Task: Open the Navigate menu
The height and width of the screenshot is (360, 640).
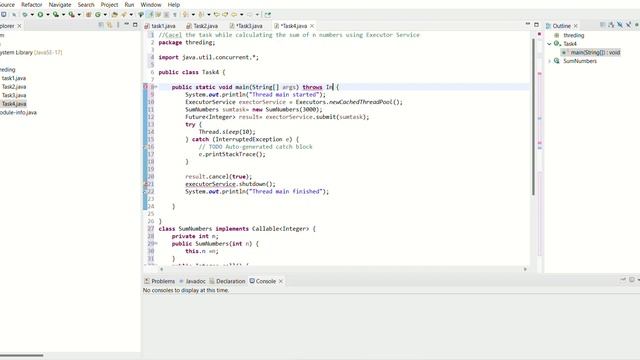Action: pyautogui.click(x=60, y=4)
